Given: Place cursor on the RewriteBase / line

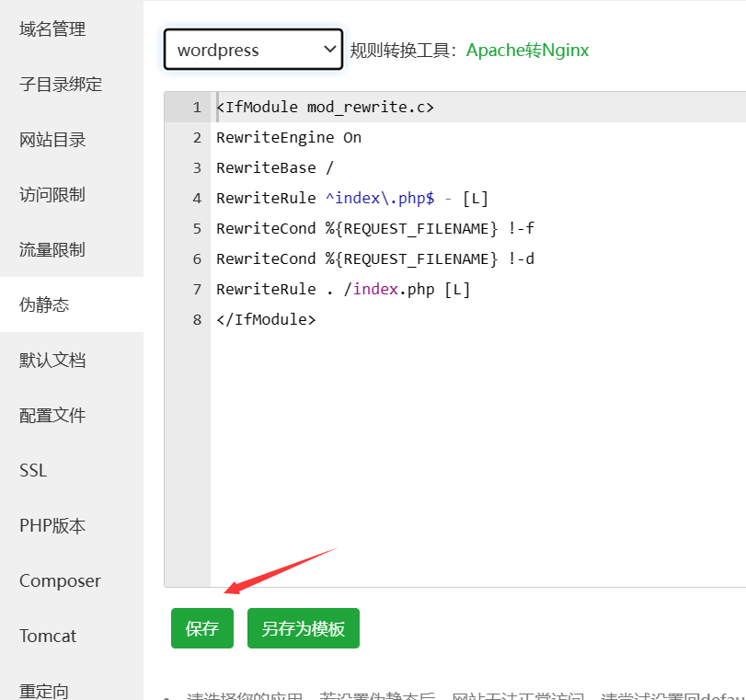Looking at the screenshot, I should click(275, 168).
